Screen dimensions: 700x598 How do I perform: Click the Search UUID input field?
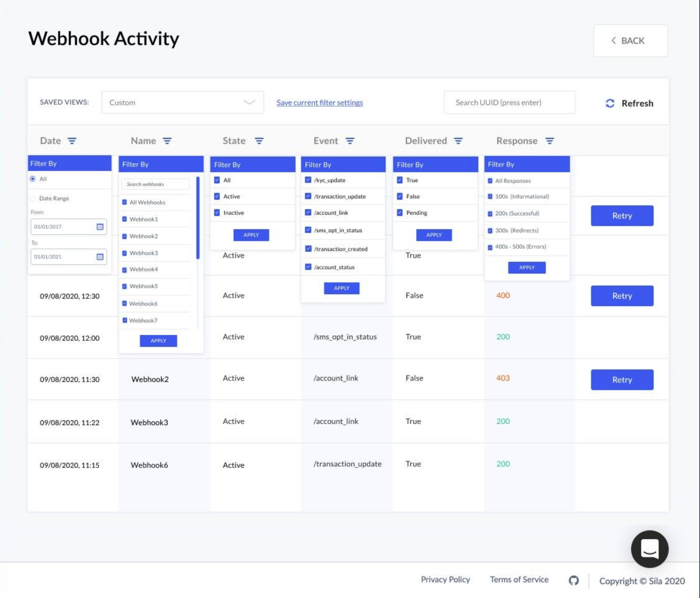509,102
